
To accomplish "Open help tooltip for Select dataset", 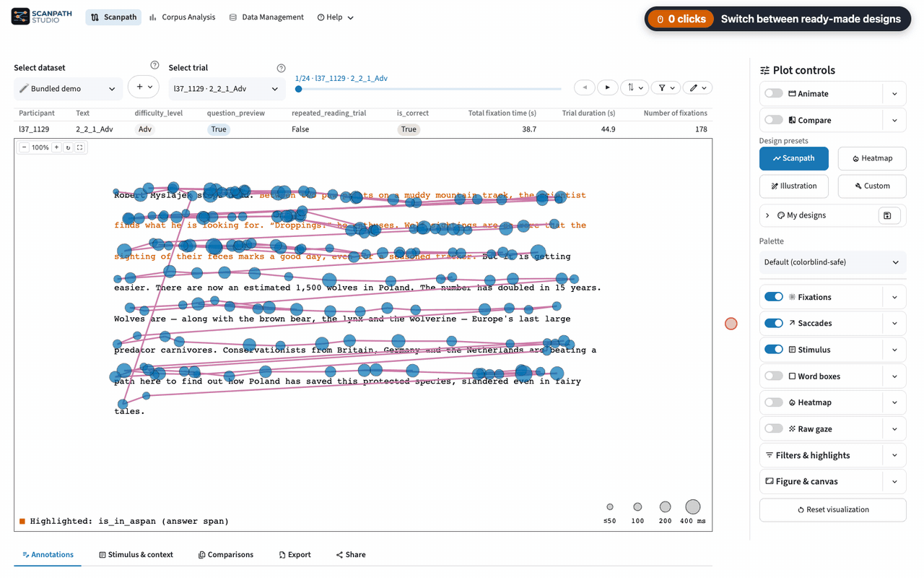I will point(154,66).
